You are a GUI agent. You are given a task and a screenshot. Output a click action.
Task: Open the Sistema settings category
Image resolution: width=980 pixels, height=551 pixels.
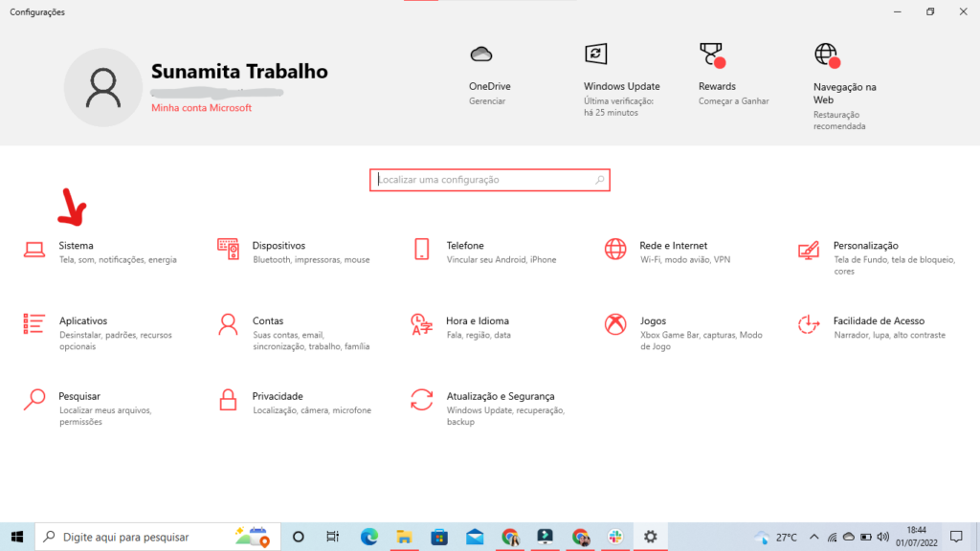coord(76,246)
